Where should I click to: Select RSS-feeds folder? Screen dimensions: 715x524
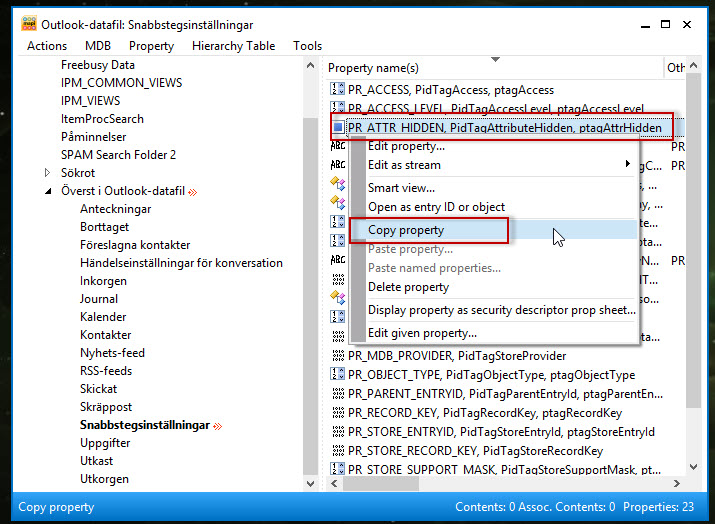[x=106, y=371]
